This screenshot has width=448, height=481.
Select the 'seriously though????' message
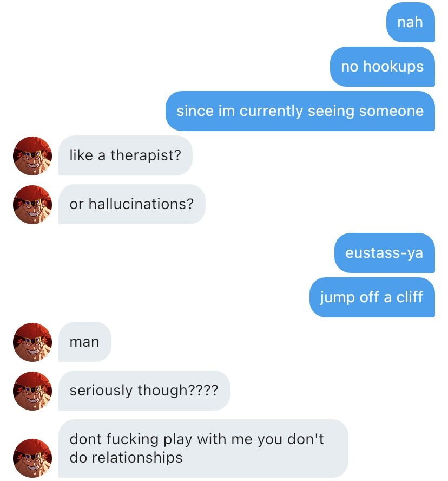(x=144, y=391)
